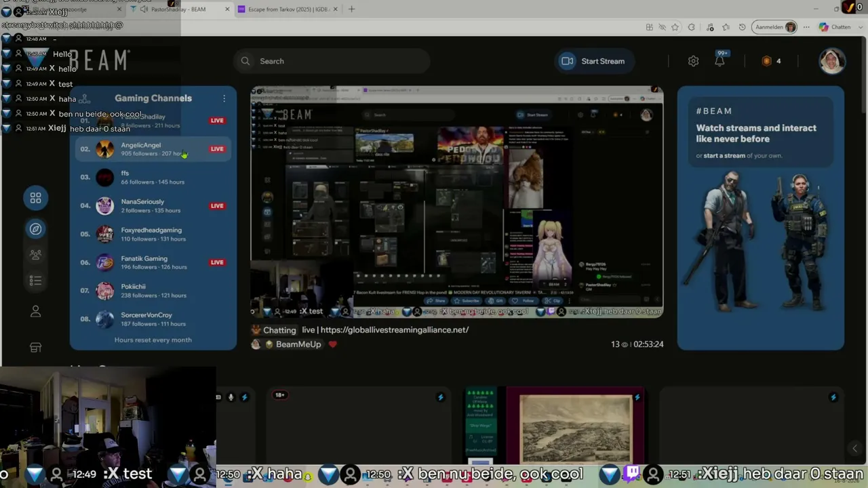Close the PastorShadilay - BEAM tab
Viewport: 868px width, 488px height.
coord(227,9)
